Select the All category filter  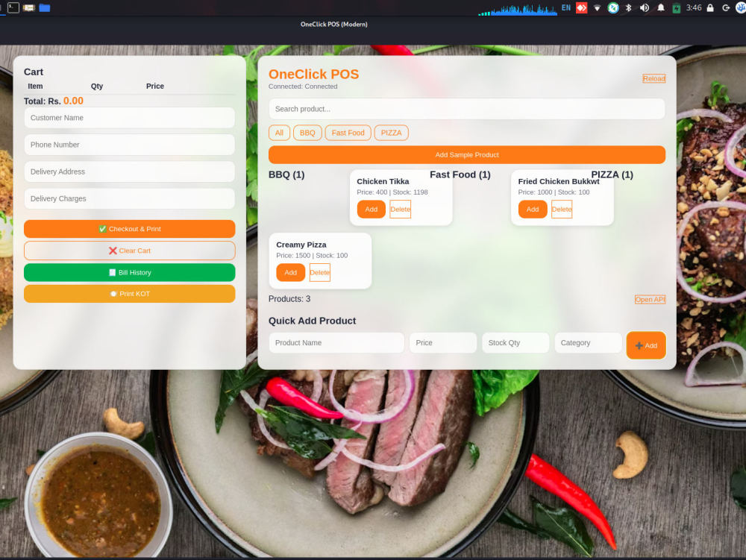click(x=279, y=133)
